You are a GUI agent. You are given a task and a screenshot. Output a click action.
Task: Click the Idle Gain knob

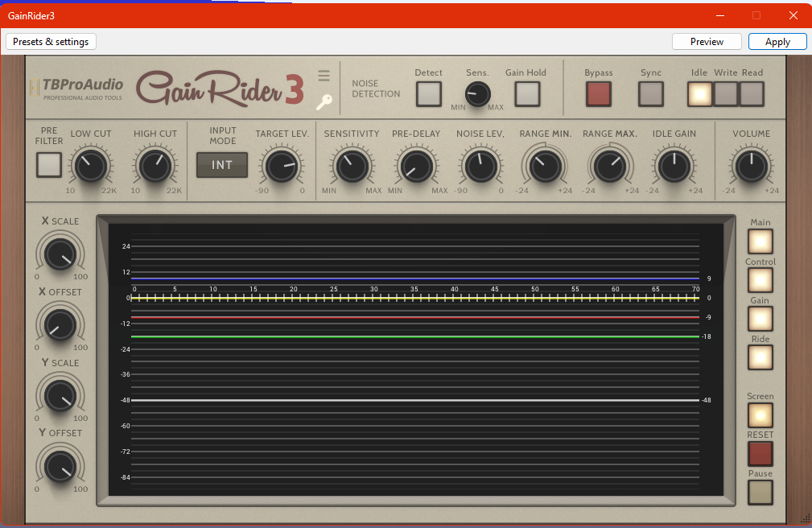(x=674, y=167)
